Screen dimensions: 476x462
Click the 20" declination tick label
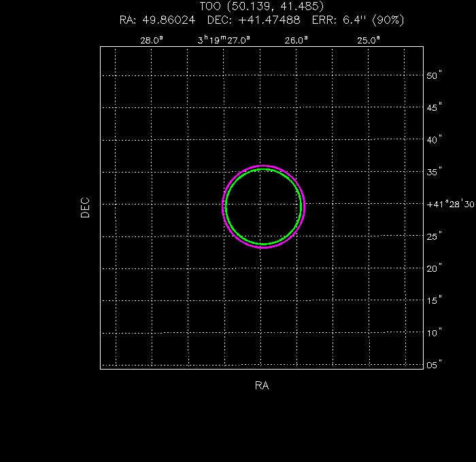[x=434, y=268]
